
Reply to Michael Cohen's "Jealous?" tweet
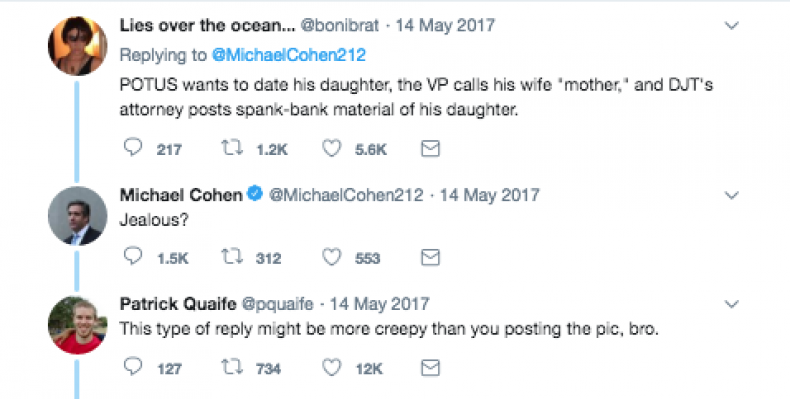(133, 256)
